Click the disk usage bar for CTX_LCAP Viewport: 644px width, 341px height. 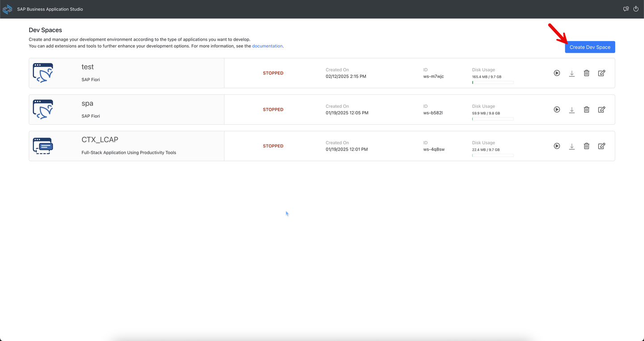click(493, 156)
